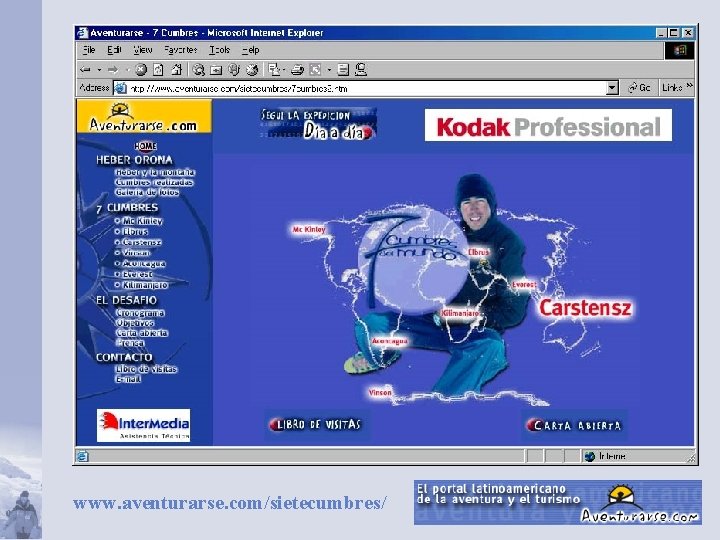Click the Messenger toolbar icon
The height and width of the screenshot is (540, 720).
coord(361,70)
